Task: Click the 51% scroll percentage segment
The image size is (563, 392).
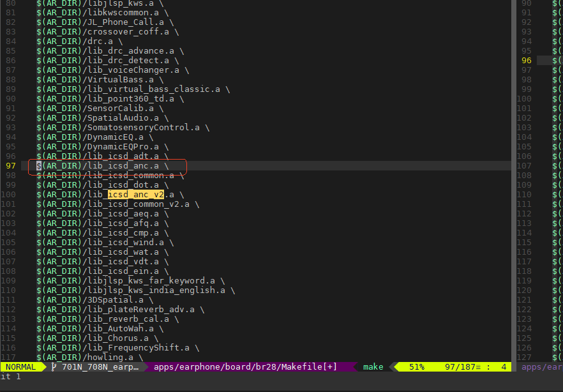Action: coord(416,367)
